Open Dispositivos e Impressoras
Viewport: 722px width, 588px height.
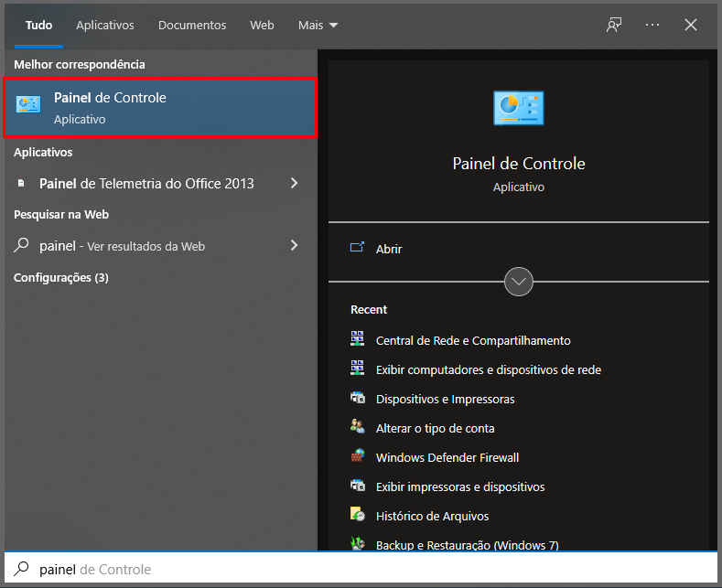(x=446, y=399)
